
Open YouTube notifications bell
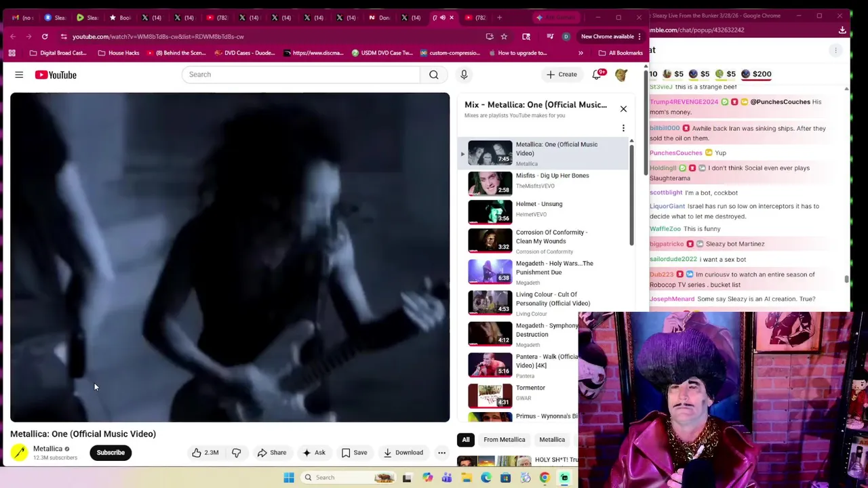click(x=597, y=75)
